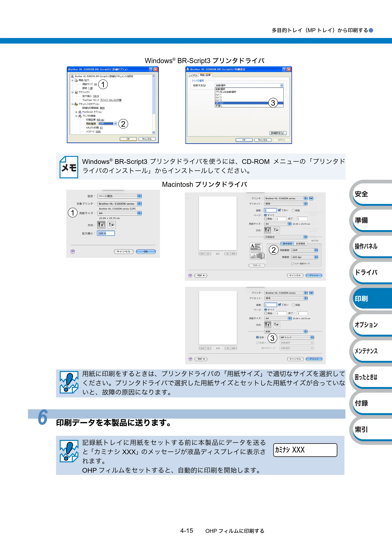Click the help icon in page setup dialog

[x=73, y=251]
